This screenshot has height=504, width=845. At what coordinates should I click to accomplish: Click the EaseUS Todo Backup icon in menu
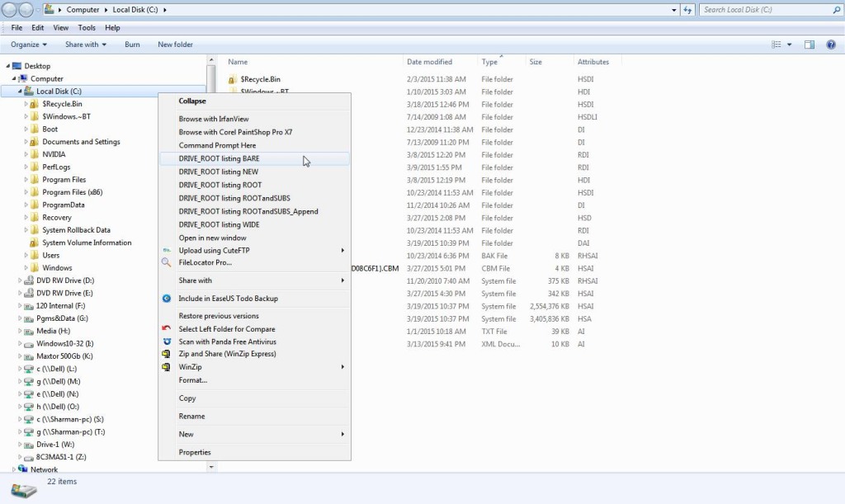coord(167,299)
